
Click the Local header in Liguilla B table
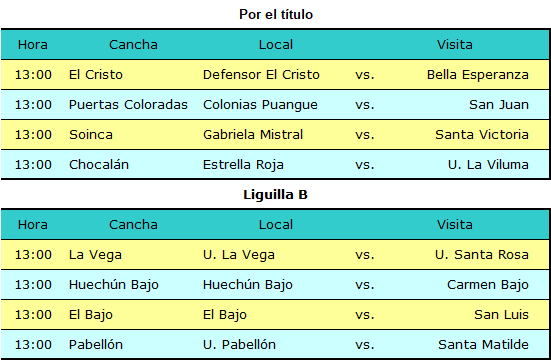click(276, 225)
